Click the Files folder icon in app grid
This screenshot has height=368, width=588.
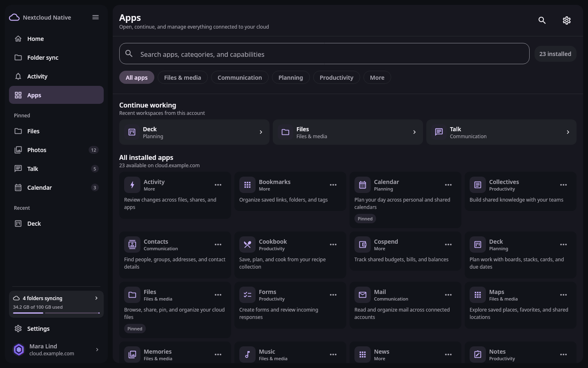132,295
